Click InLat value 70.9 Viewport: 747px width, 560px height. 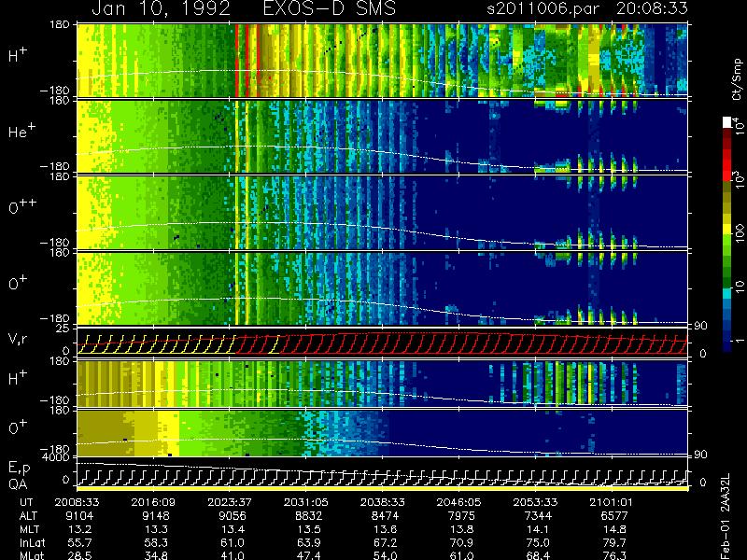click(x=461, y=542)
